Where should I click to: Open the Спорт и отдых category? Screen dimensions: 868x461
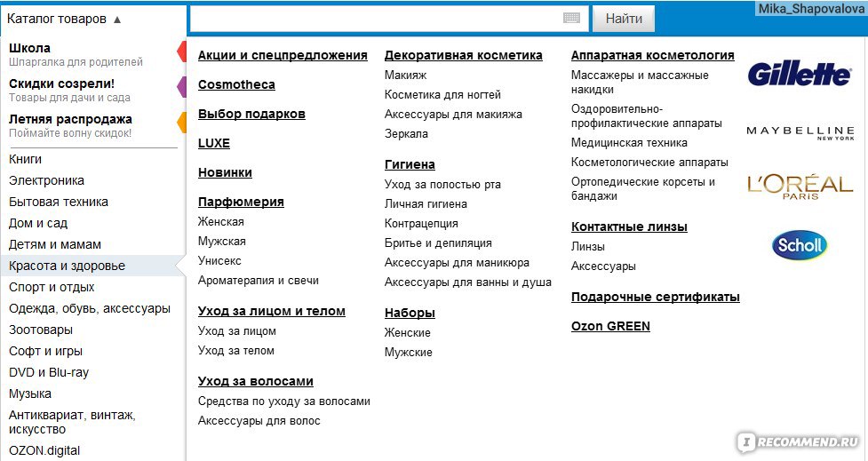[x=52, y=287]
